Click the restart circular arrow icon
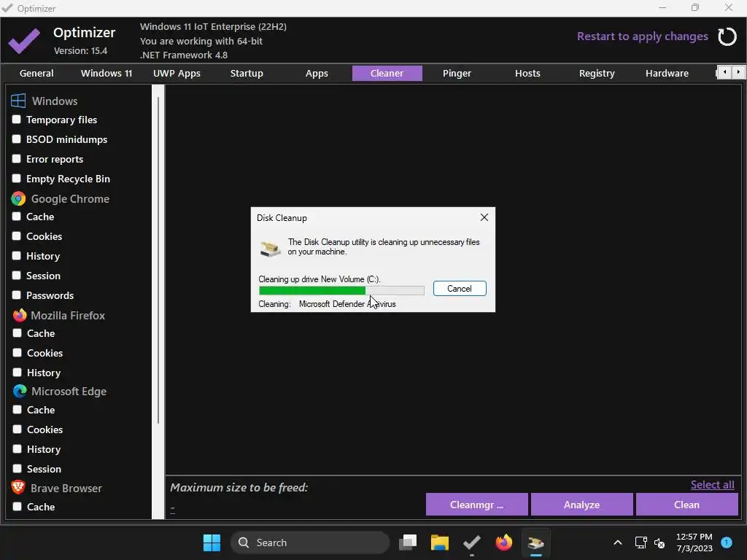Screen dimensions: 747x560 click(x=727, y=36)
